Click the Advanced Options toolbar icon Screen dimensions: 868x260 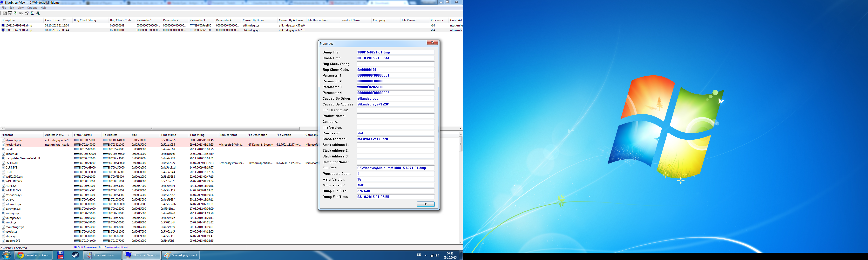(x=5, y=13)
